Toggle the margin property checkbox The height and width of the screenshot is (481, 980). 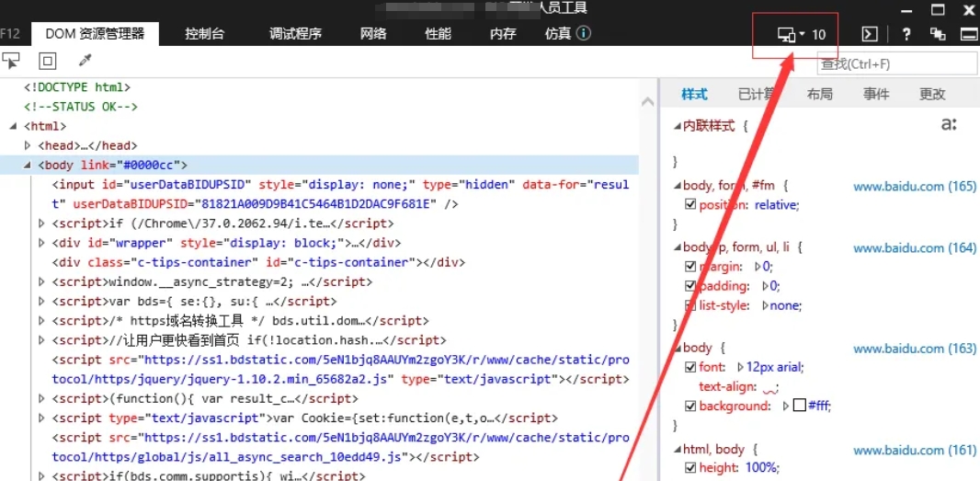click(x=690, y=267)
